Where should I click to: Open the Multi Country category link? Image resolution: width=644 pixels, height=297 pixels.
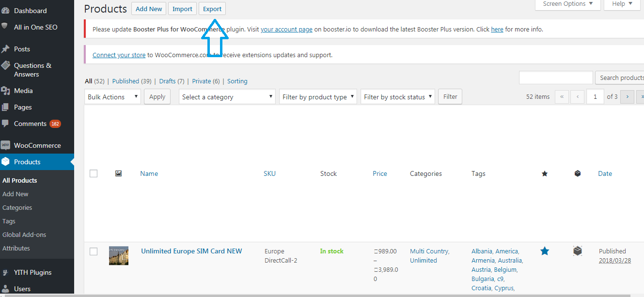[430, 251]
